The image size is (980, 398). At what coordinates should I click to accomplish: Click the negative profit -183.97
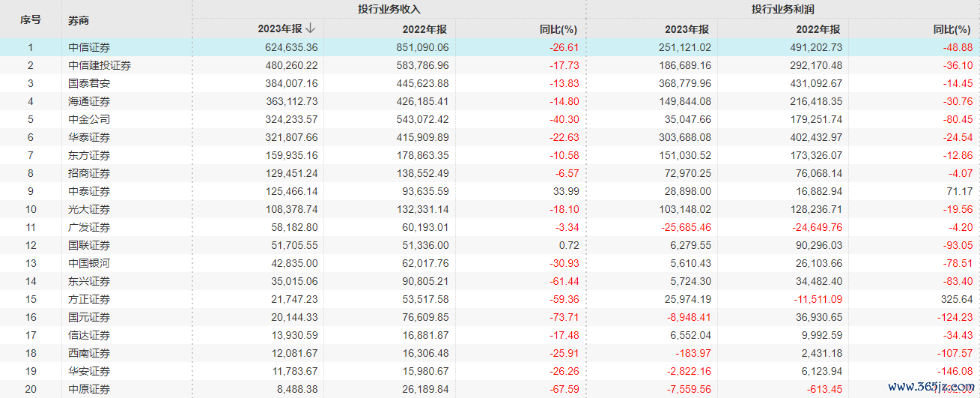click(695, 353)
